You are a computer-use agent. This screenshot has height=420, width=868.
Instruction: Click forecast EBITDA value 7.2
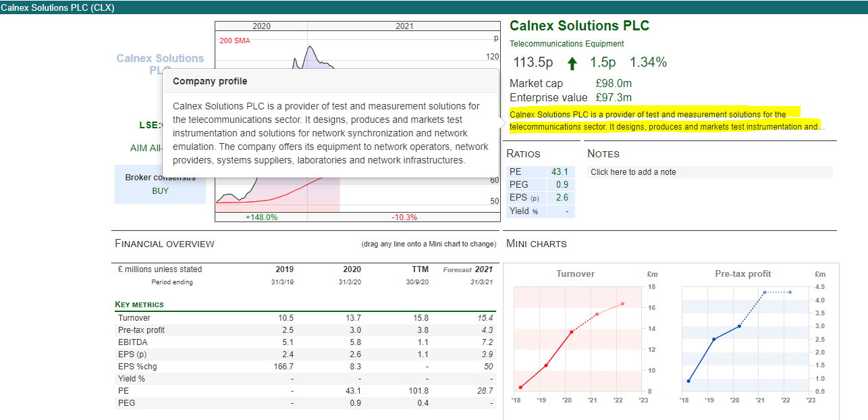(x=487, y=342)
